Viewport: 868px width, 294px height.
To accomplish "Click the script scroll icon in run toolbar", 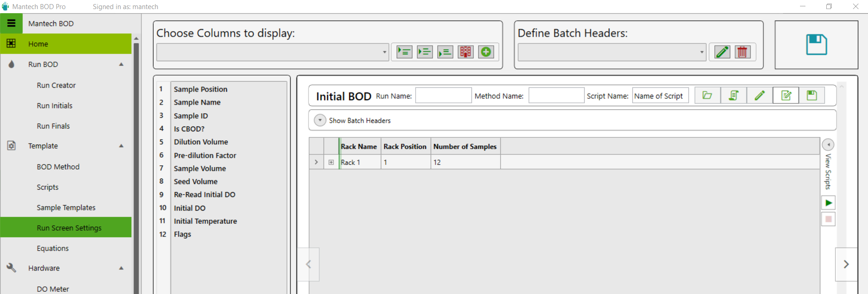I will tap(733, 96).
